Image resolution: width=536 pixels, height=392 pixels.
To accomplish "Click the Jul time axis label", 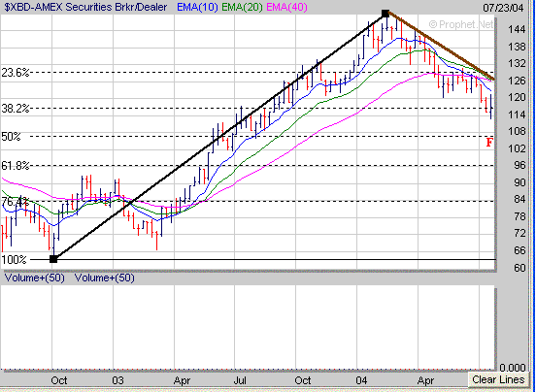I will click(x=240, y=380).
